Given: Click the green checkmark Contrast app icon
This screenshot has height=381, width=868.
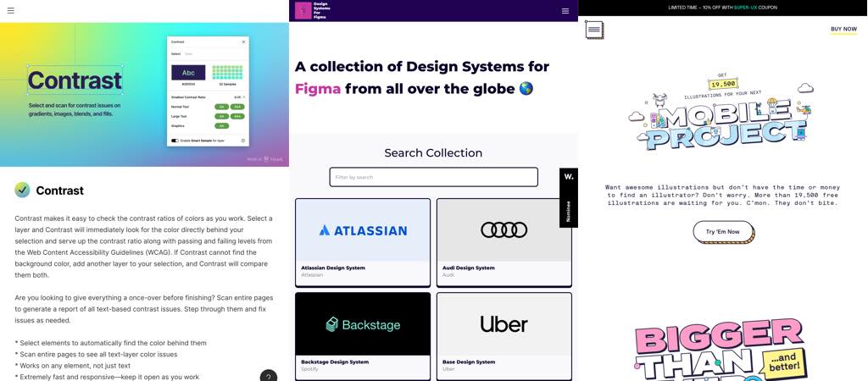Looking at the screenshot, I should [x=22, y=190].
